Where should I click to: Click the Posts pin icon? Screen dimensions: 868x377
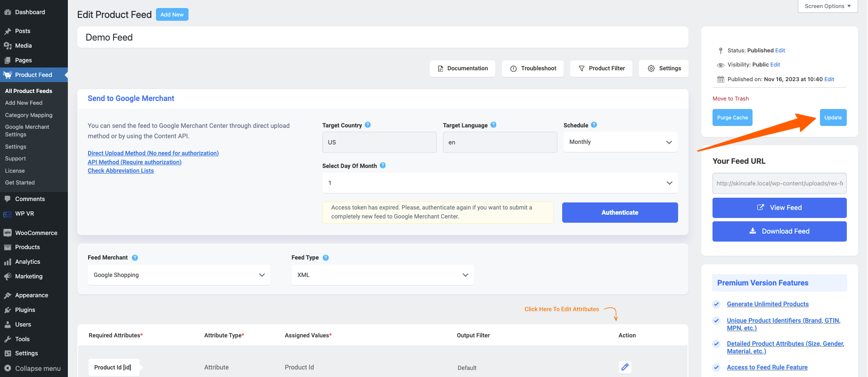click(x=8, y=31)
